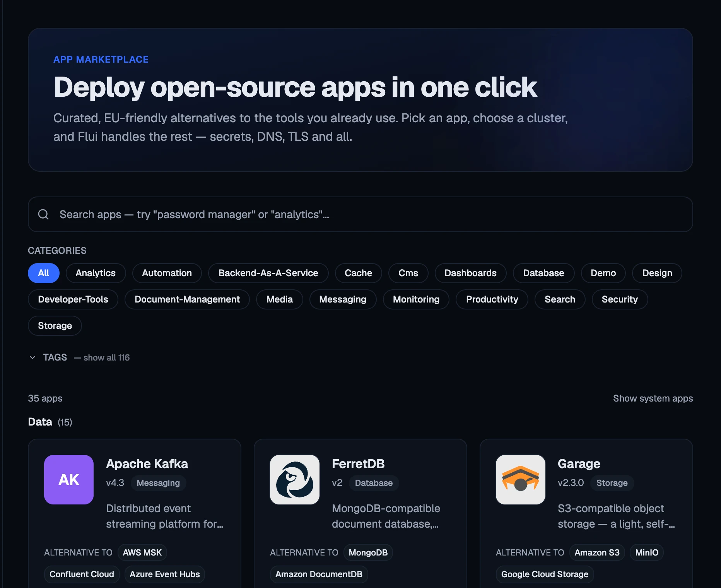Filter by Analytics category

click(96, 273)
